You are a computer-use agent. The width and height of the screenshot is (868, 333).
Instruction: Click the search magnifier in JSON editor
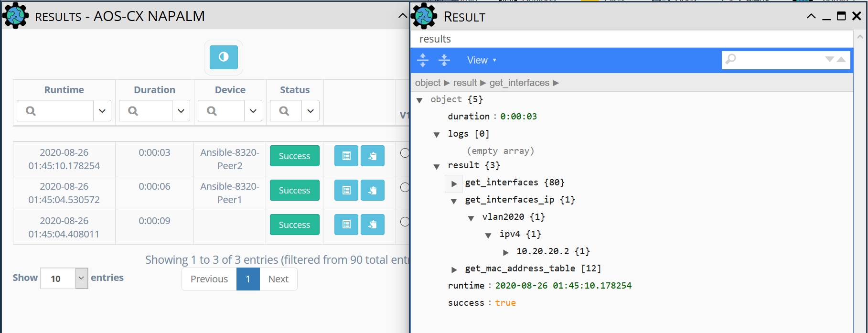(731, 59)
